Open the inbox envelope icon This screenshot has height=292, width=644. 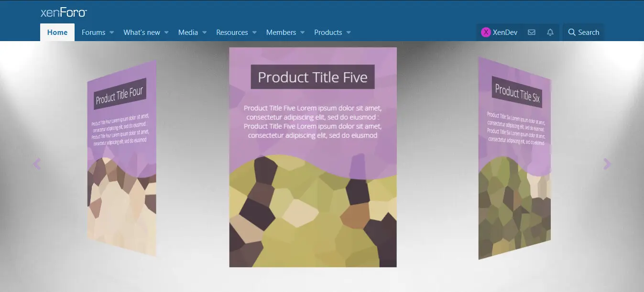(531, 32)
